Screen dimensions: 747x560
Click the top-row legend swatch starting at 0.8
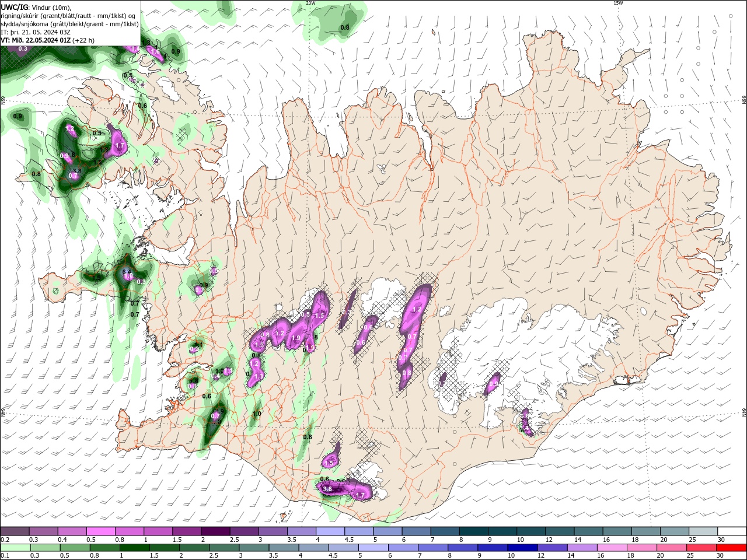129,531
